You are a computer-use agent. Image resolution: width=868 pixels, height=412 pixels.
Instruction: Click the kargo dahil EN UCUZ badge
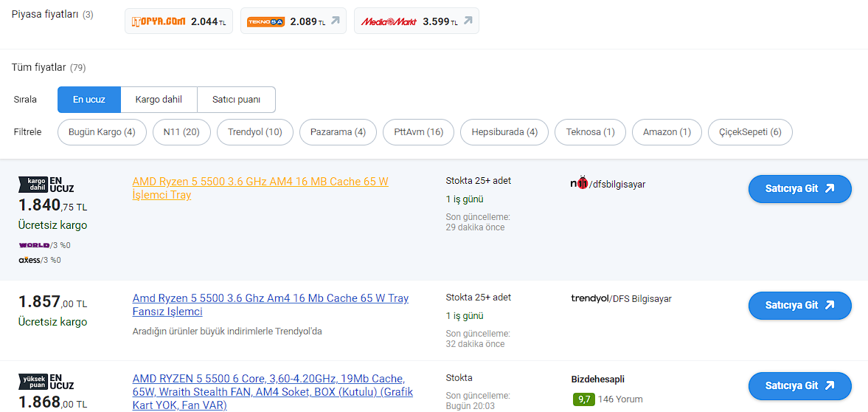pyautogui.click(x=46, y=185)
